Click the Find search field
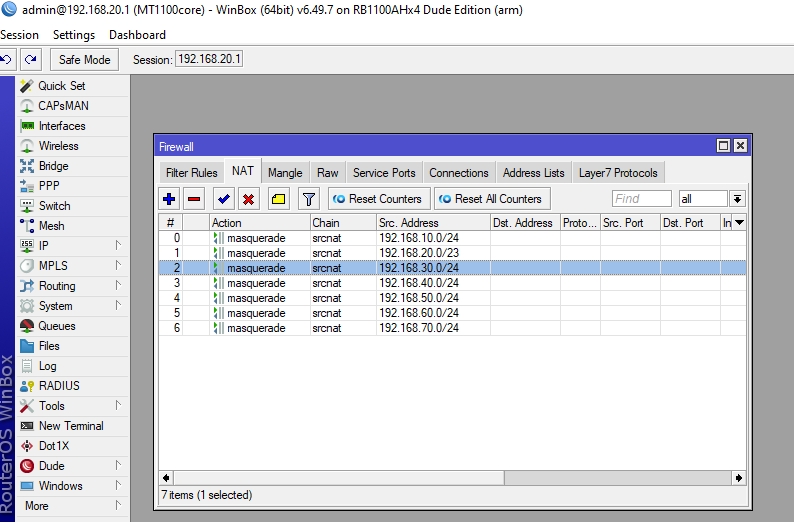 pos(642,199)
